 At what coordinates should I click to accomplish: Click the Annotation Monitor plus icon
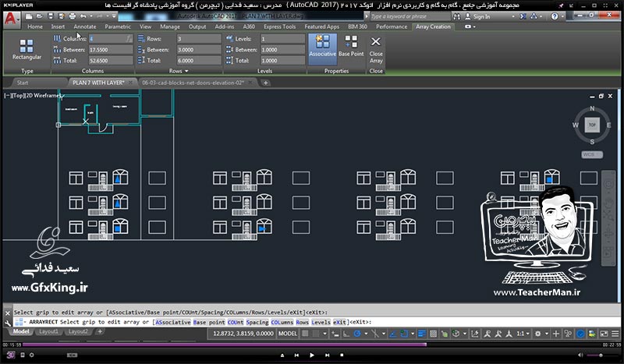[x=555, y=334]
